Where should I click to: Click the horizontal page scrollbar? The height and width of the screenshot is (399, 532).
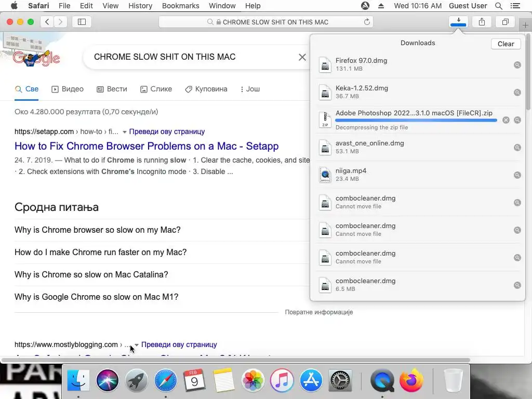235,360
